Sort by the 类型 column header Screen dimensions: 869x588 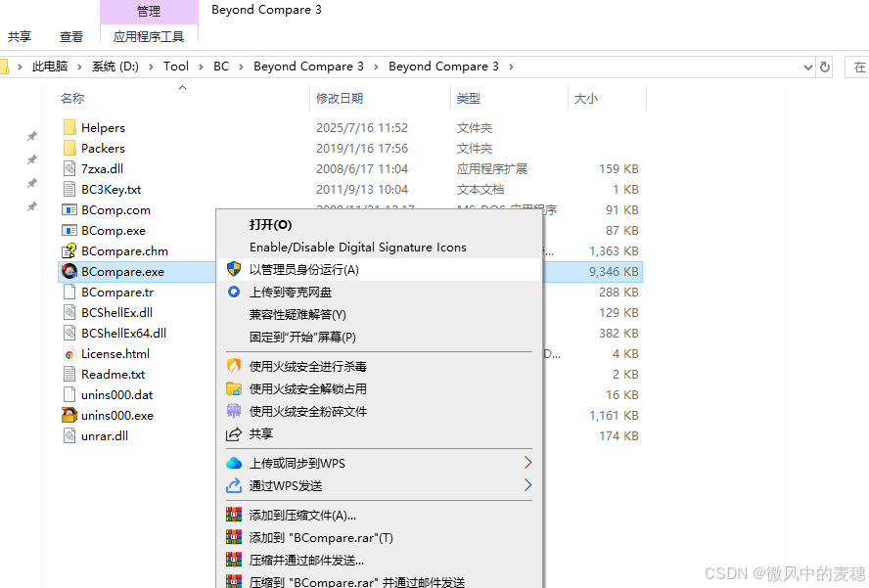click(x=469, y=98)
